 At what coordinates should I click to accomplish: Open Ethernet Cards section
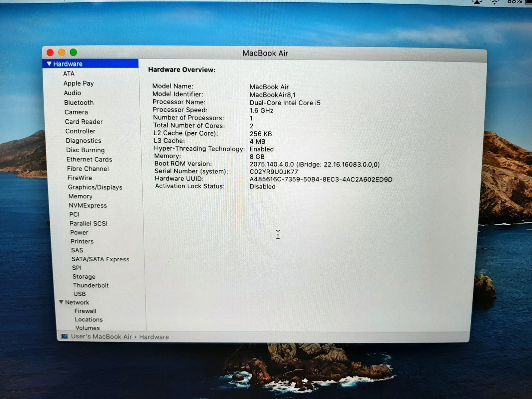pos(89,159)
